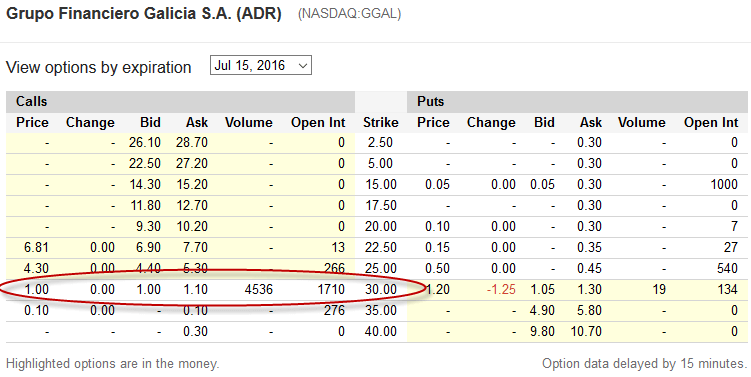Viewport: 751px width, 377px height.
Task: Click the (NASDAQ:GGAL) ticker text
Action: click(x=349, y=14)
